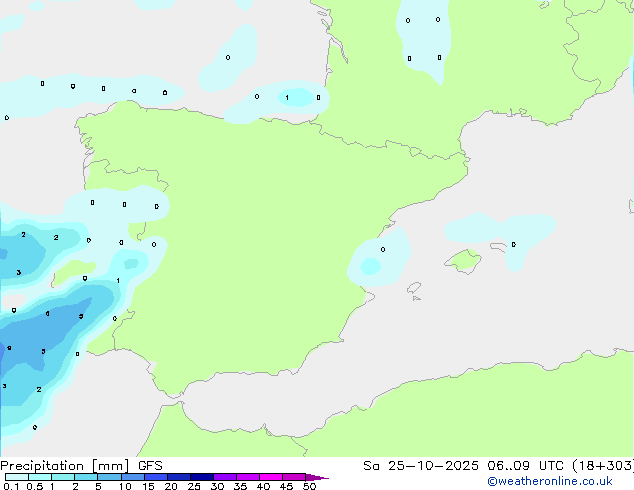Click the arrow tip at the legend's 50 end
634x490 pixels.
pyautogui.click(x=317, y=477)
